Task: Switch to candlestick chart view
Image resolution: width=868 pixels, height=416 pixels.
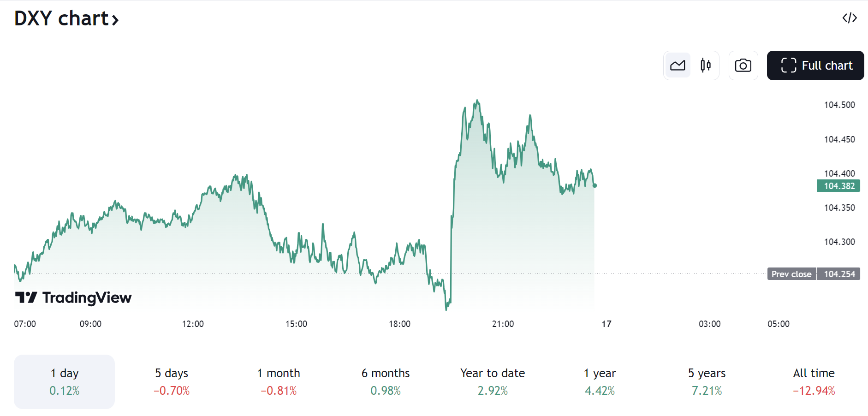Action: point(705,65)
